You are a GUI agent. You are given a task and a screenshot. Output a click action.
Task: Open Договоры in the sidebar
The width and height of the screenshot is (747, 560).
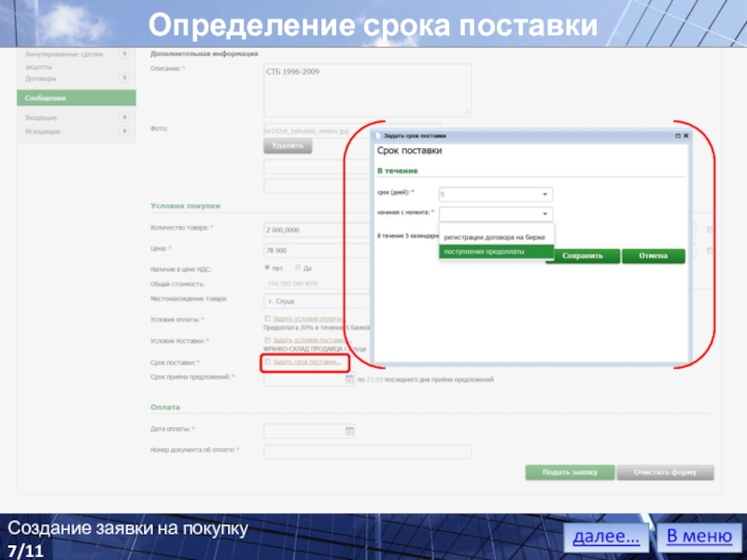pyautogui.click(x=40, y=78)
